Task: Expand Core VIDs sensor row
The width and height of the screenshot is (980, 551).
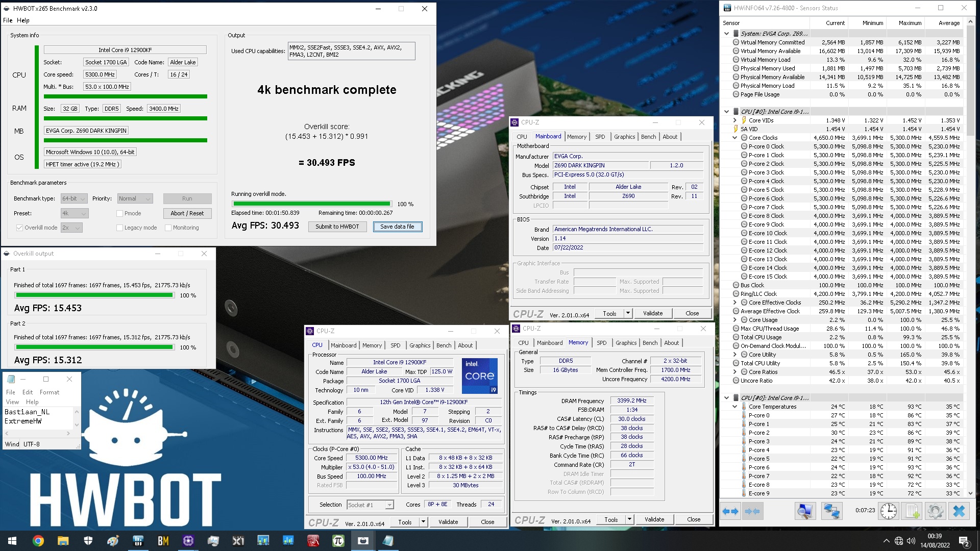Action: 735,120
